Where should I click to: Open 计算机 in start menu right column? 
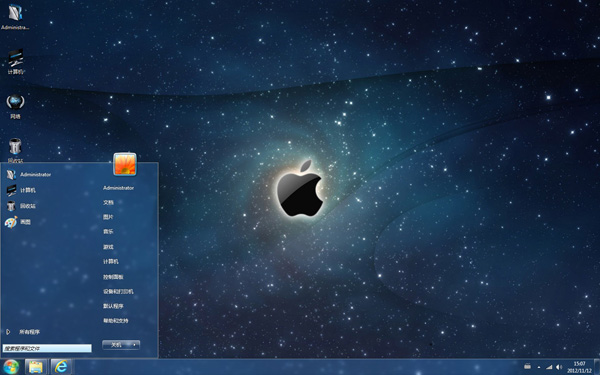click(x=111, y=261)
